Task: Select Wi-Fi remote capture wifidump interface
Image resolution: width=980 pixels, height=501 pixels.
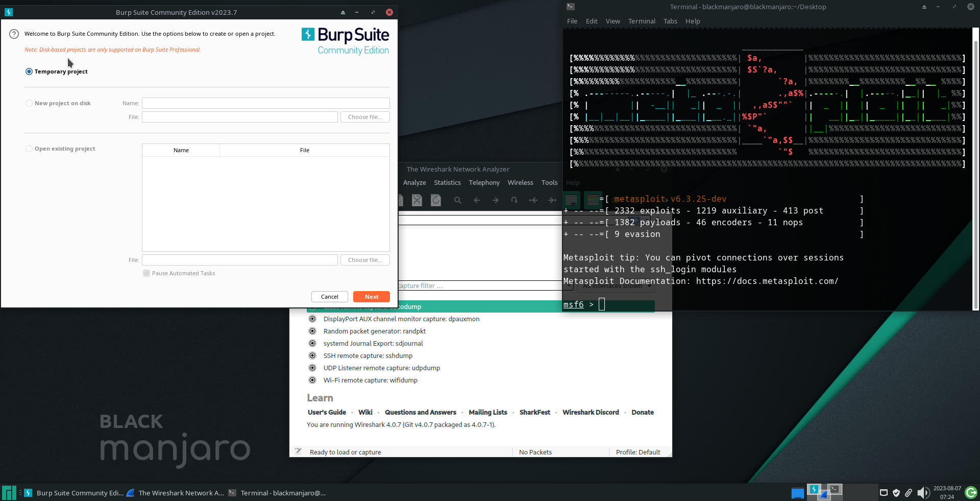Action: coord(371,380)
